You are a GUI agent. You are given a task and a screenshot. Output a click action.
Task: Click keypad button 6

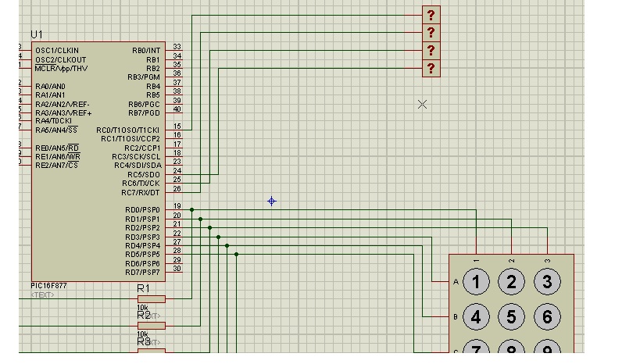(547, 316)
